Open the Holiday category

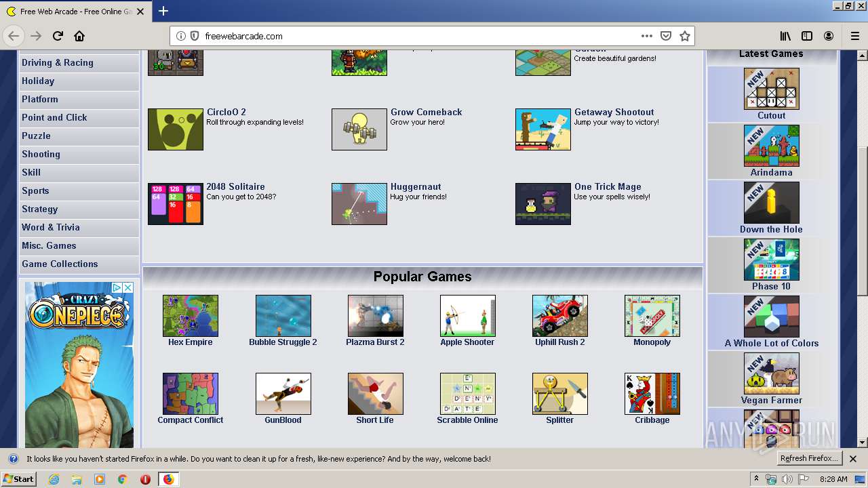[x=79, y=81]
